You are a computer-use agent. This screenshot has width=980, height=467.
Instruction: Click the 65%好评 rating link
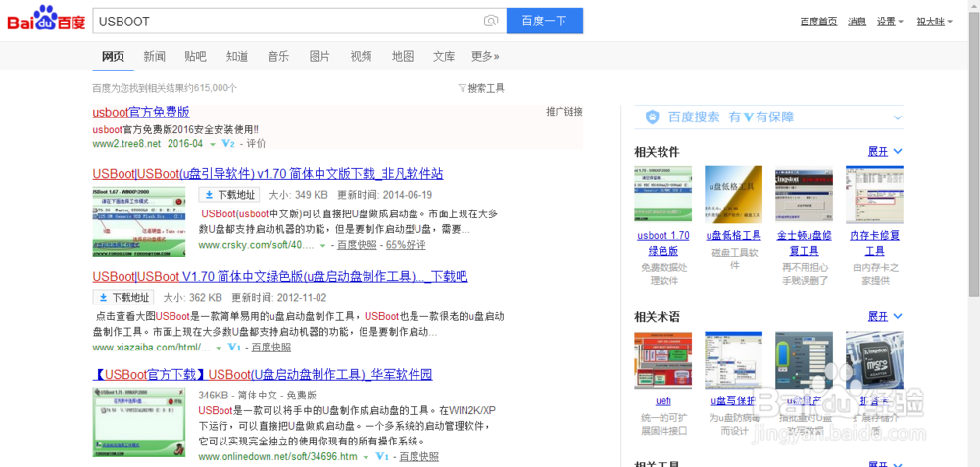[406, 245]
